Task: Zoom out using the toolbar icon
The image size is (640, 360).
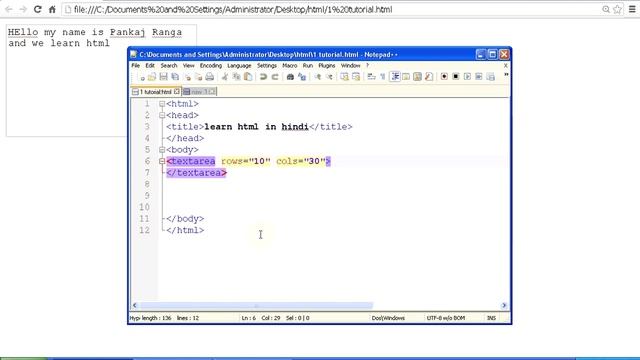Action: pos(329,77)
